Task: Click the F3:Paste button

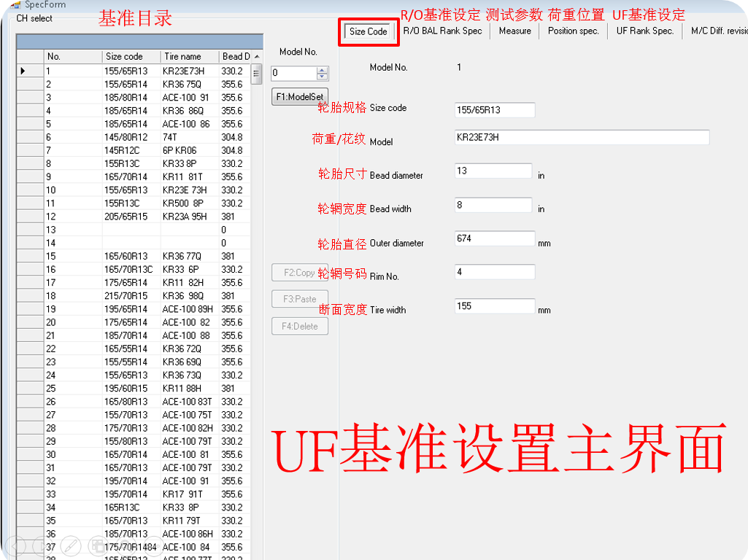Action: click(299, 299)
